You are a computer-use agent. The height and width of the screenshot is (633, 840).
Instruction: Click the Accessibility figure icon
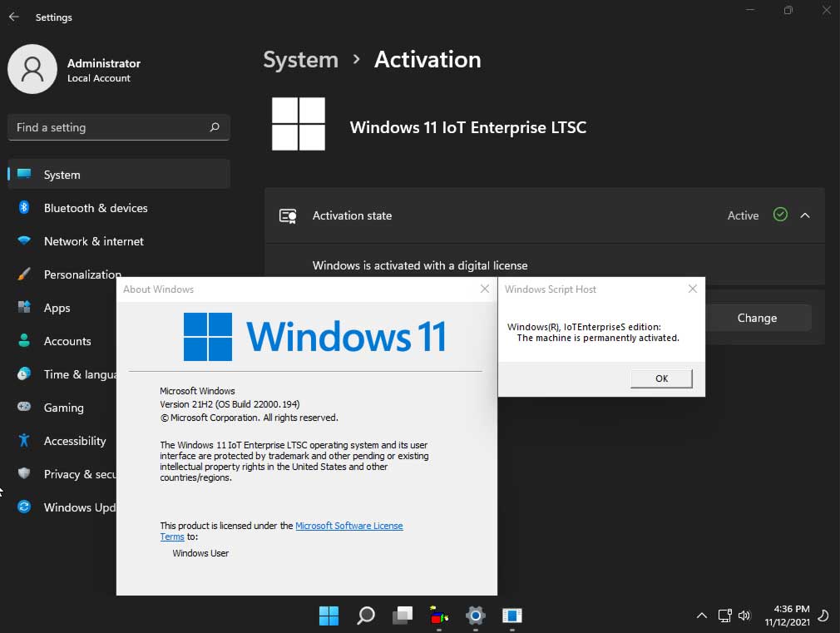click(23, 440)
